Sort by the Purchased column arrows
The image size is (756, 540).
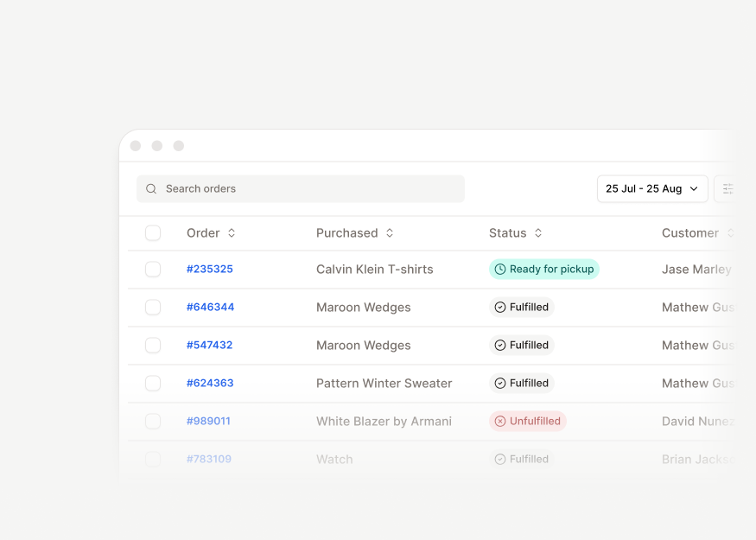[x=390, y=233]
